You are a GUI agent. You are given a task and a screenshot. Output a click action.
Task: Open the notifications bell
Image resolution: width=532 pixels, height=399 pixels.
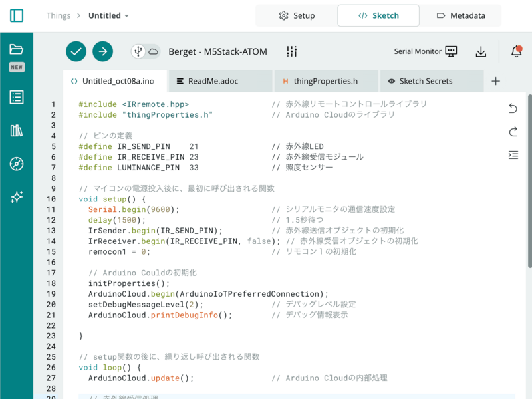(x=516, y=51)
